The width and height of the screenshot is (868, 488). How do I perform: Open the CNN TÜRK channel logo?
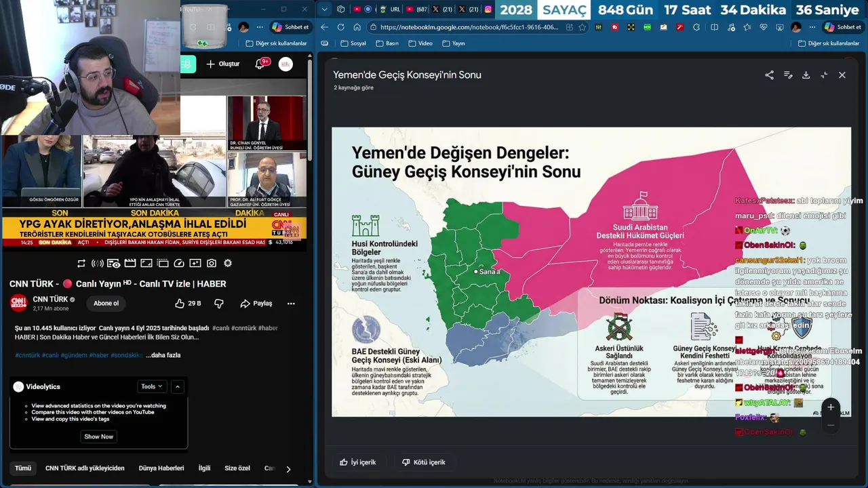(18, 303)
